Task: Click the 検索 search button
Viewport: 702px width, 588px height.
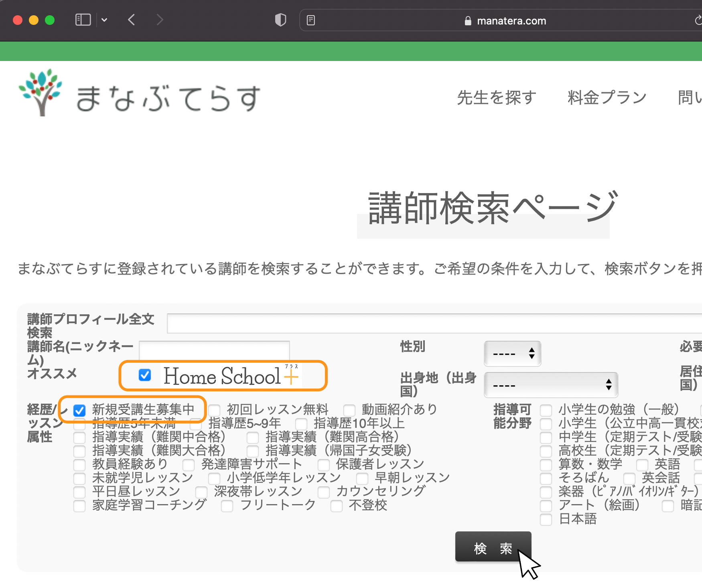Action: pyautogui.click(x=493, y=547)
